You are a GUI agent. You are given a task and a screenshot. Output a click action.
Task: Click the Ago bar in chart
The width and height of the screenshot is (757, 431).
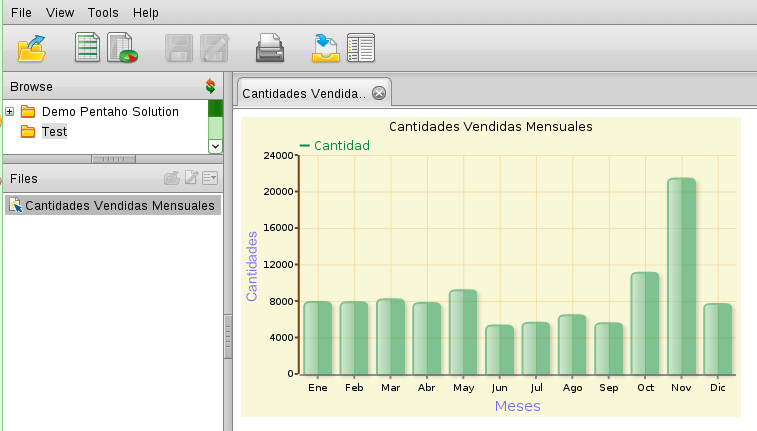coord(572,345)
